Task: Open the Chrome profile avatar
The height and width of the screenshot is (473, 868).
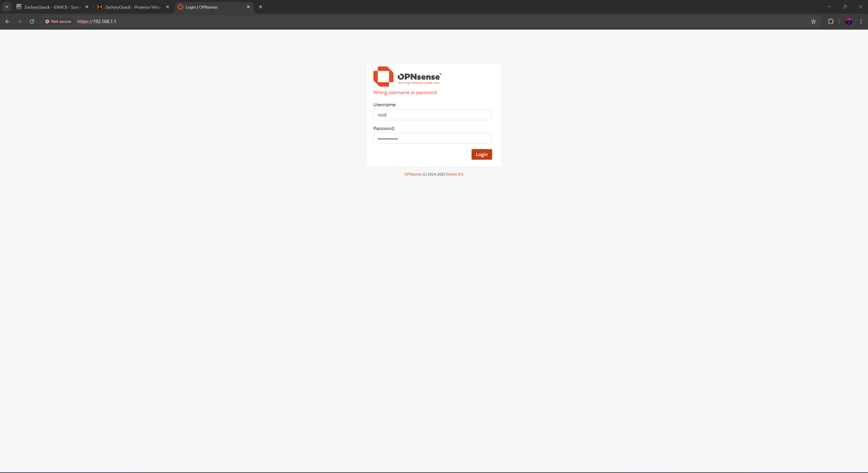Action: [849, 21]
